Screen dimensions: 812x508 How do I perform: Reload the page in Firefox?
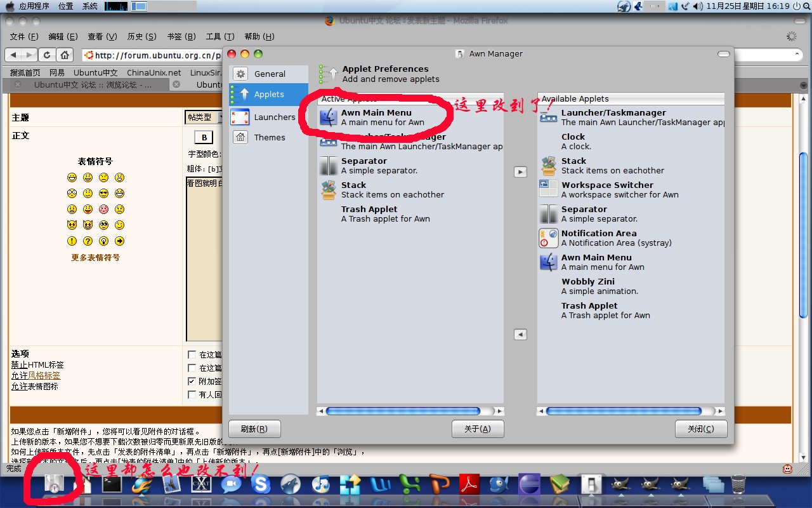pos(47,55)
